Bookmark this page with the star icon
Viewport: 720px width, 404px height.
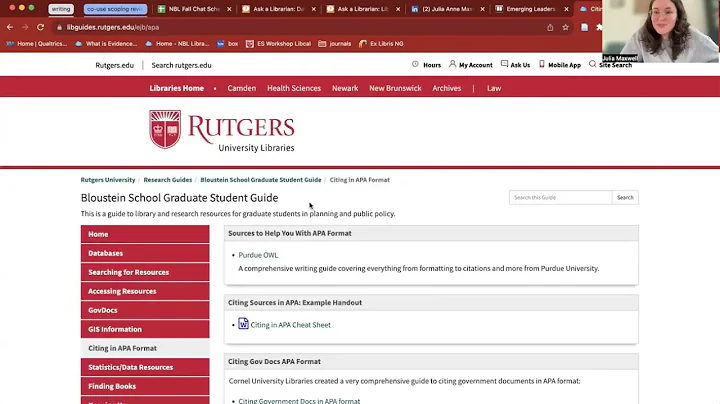click(x=565, y=28)
